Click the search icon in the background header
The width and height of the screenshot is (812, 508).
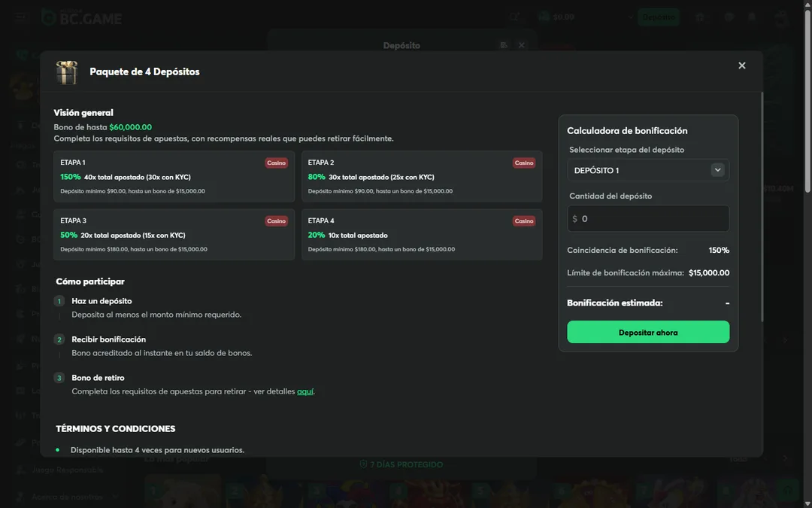(514, 17)
